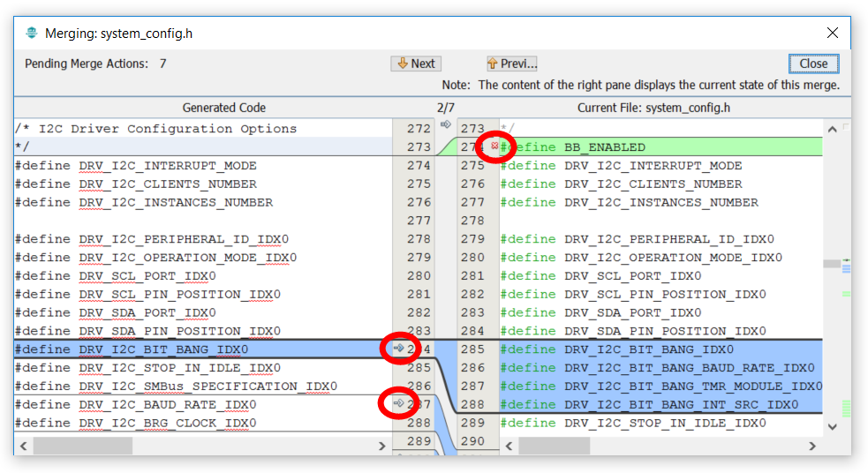Close dialog with title bar X
This screenshot has height=473, width=868.
pos(832,34)
